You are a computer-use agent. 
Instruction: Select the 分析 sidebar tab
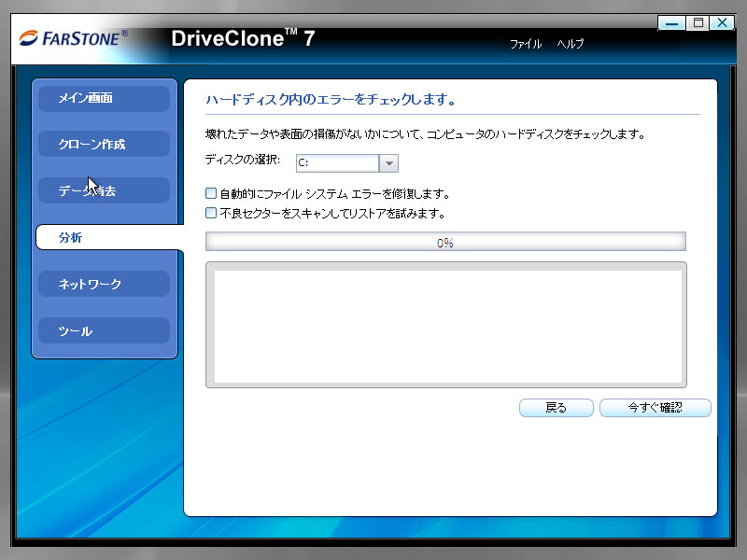pos(109,237)
